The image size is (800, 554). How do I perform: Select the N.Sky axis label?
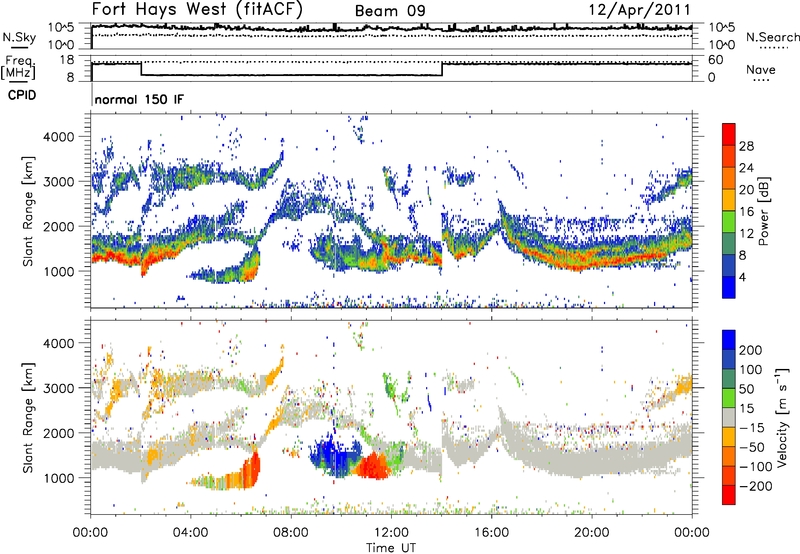tap(19, 37)
